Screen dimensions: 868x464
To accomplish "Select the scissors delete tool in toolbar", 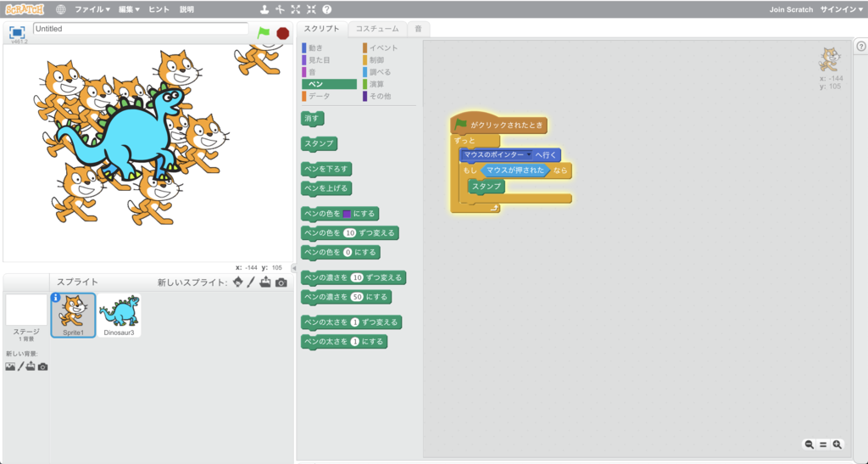I will click(x=280, y=9).
